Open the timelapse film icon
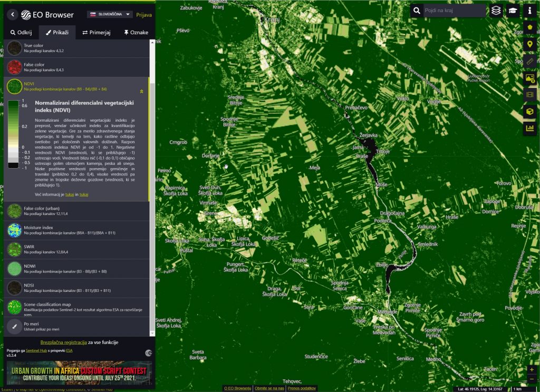Image resolution: width=540 pixels, height=392 pixels. tap(529, 95)
